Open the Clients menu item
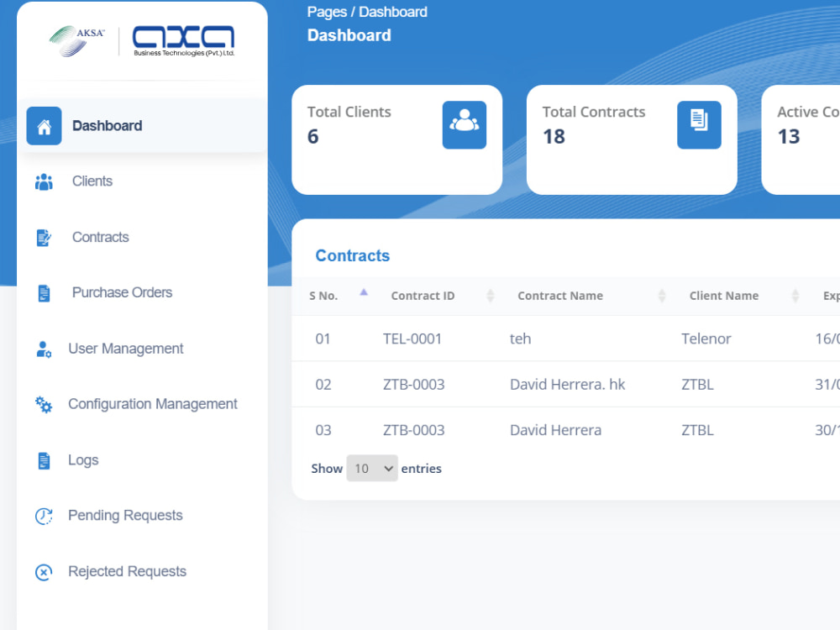The image size is (840, 630). 92,181
